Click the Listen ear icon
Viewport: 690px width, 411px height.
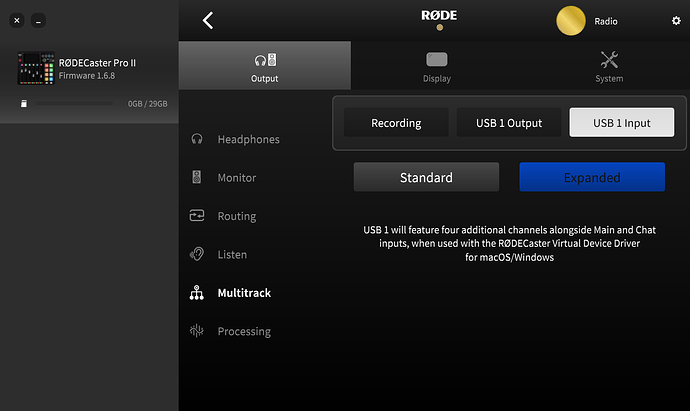[197, 255]
